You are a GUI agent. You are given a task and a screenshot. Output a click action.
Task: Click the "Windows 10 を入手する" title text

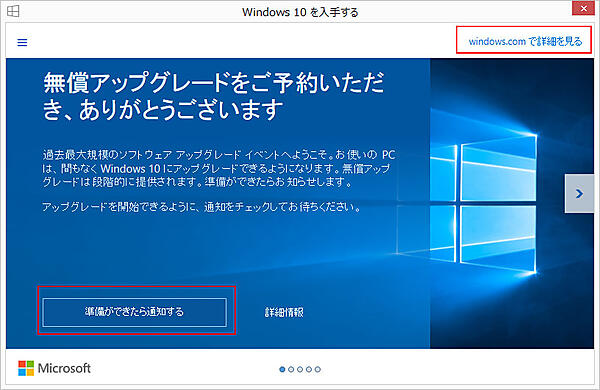click(300, 12)
